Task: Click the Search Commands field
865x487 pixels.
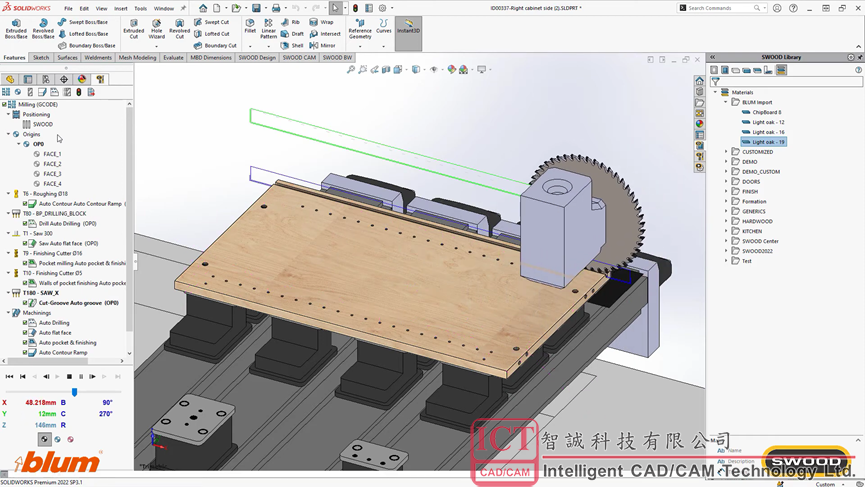Action: click(x=722, y=8)
